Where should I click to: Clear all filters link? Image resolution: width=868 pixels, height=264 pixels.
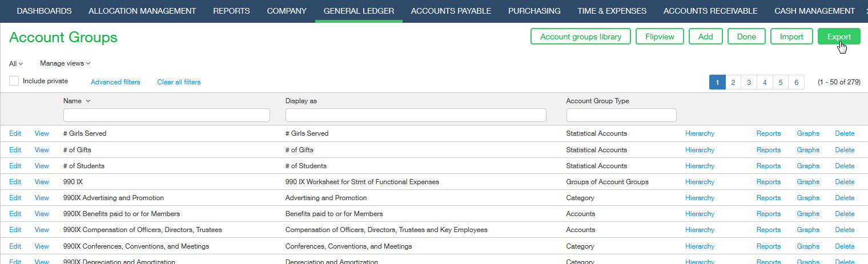pyautogui.click(x=179, y=82)
